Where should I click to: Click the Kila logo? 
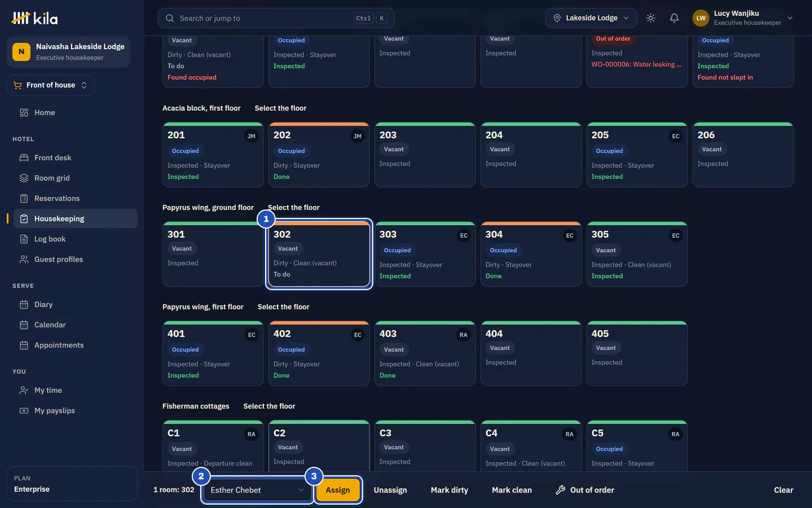click(34, 18)
